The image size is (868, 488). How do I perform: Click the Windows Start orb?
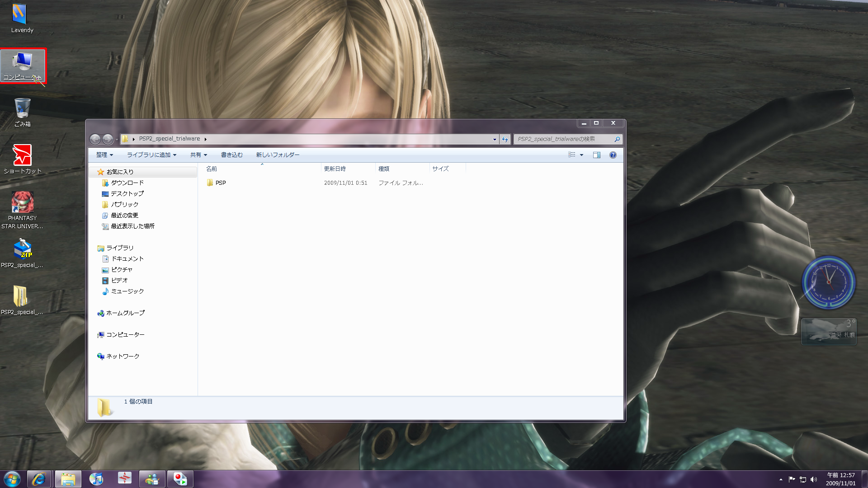point(12,479)
